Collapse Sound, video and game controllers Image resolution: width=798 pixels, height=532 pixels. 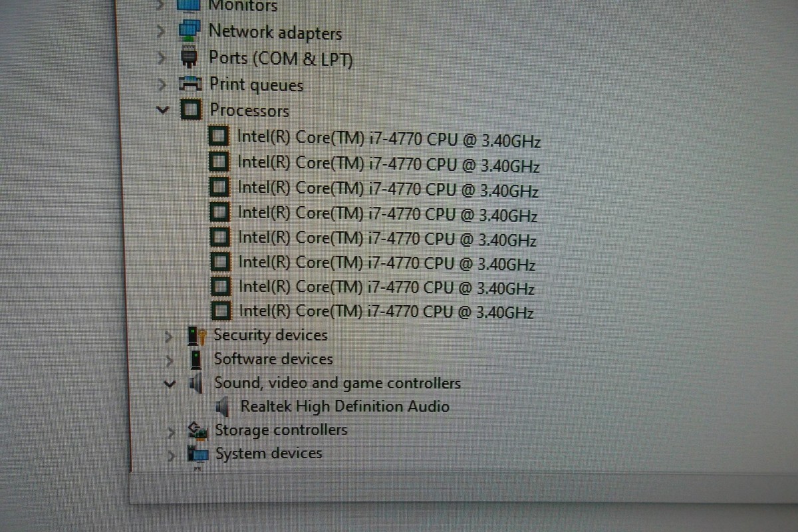(x=170, y=384)
